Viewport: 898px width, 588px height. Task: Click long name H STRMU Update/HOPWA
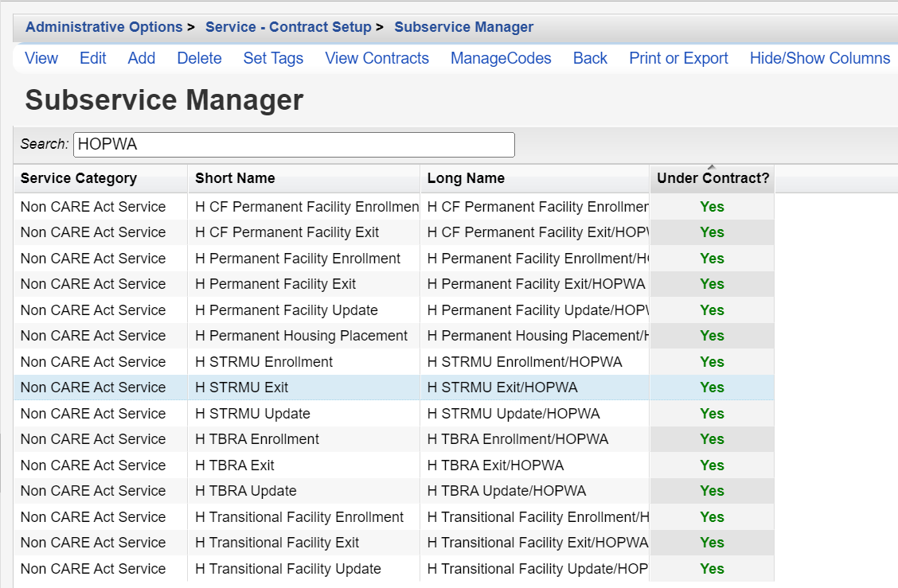click(x=513, y=414)
